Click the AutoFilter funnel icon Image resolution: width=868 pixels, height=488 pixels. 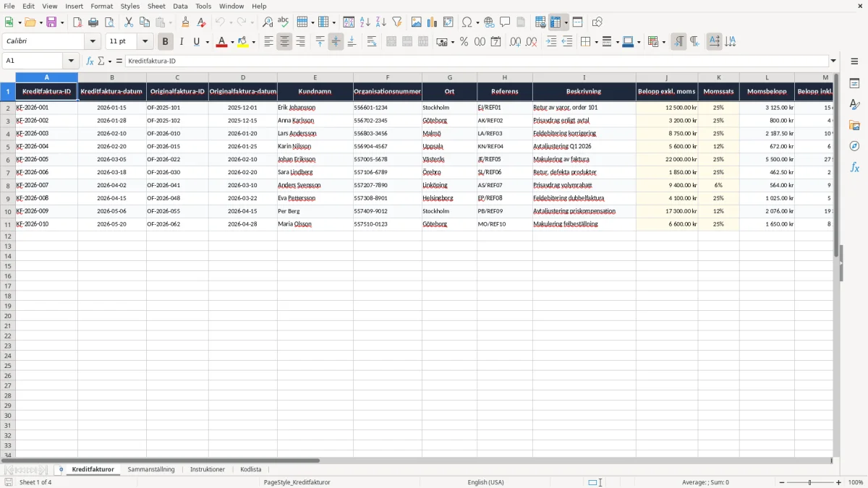click(x=396, y=22)
